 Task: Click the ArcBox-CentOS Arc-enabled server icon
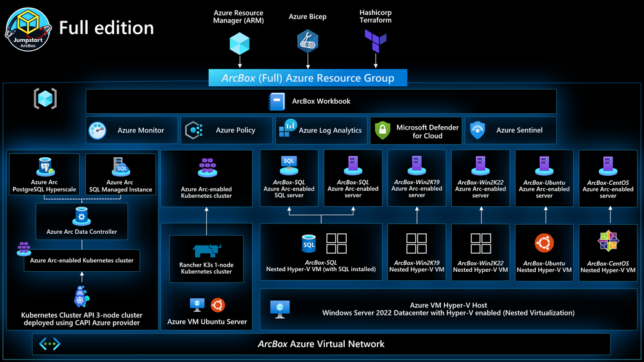608,166
